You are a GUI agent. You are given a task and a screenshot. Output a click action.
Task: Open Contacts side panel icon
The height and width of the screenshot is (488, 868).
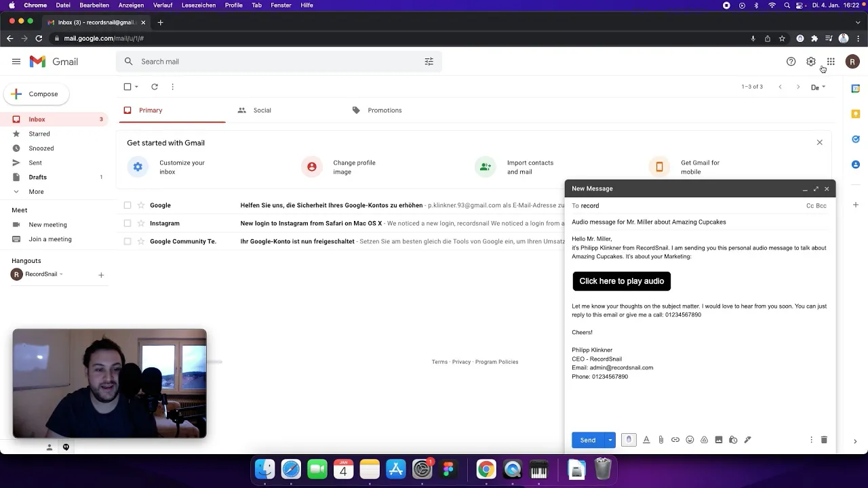pyautogui.click(x=856, y=165)
